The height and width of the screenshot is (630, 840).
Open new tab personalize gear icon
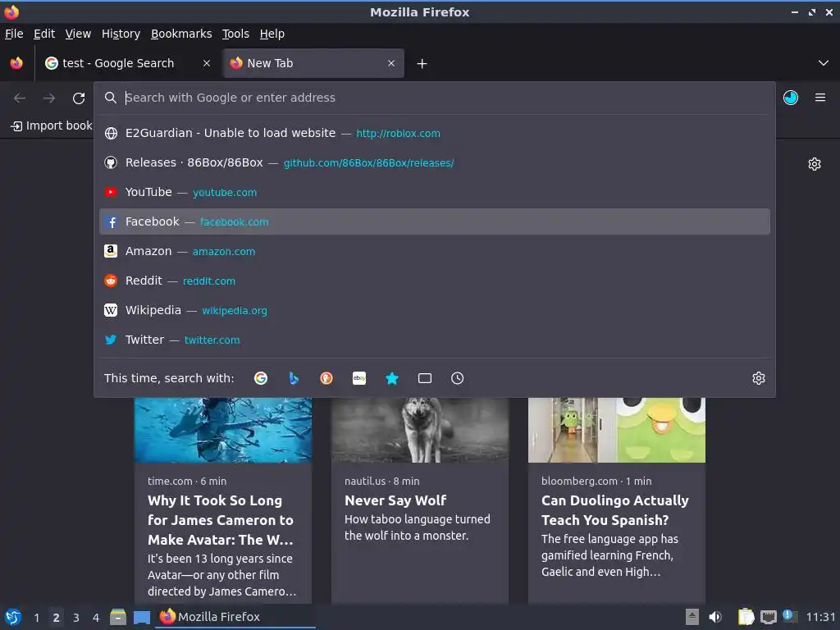(815, 164)
